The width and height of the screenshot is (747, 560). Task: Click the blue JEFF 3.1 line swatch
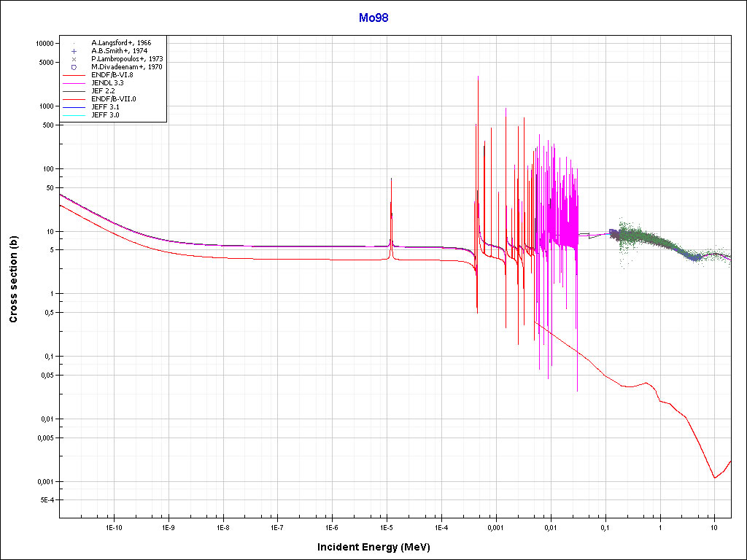(74, 107)
